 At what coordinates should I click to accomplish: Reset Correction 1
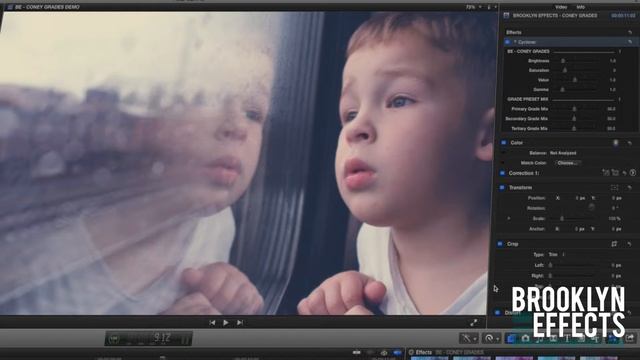click(624, 173)
